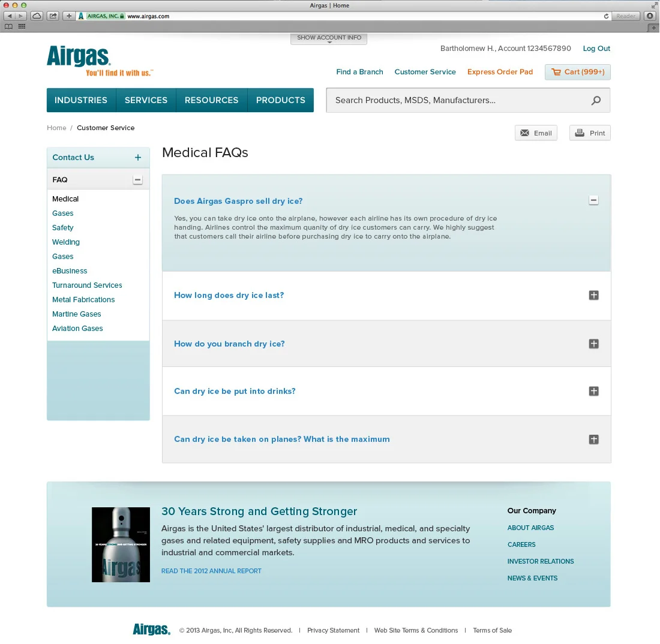Click the share icon in the toolbar

click(53, 16)
